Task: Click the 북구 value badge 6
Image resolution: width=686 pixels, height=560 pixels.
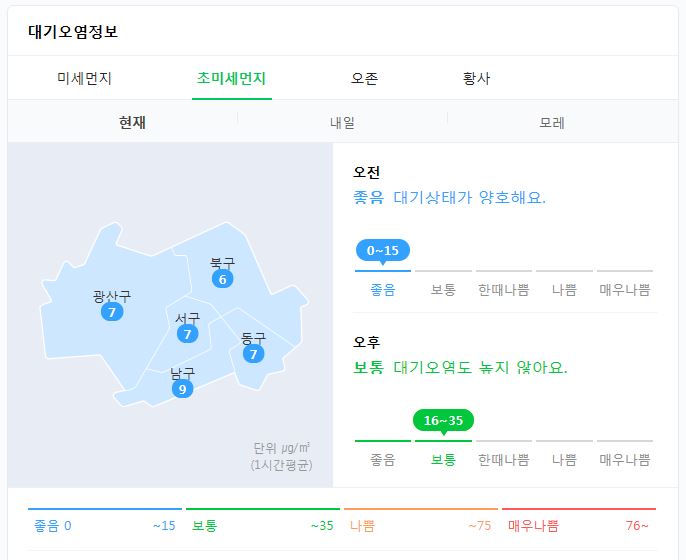Action: tap(222, 279)
